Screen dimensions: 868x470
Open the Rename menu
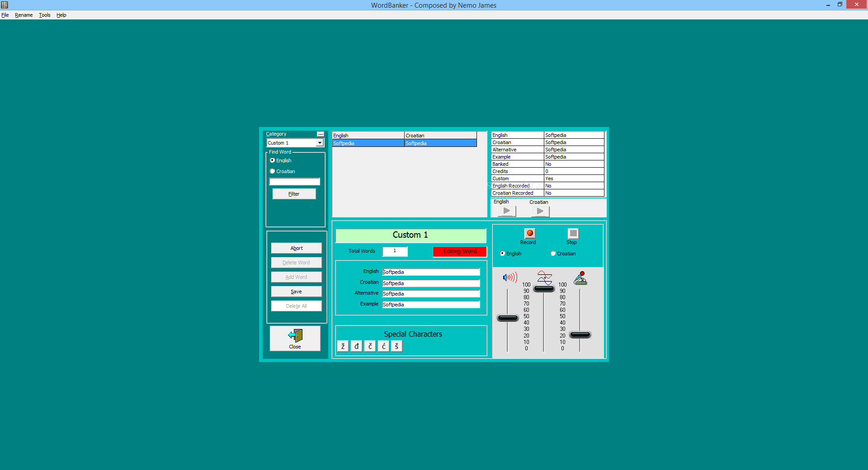point(24,15)
